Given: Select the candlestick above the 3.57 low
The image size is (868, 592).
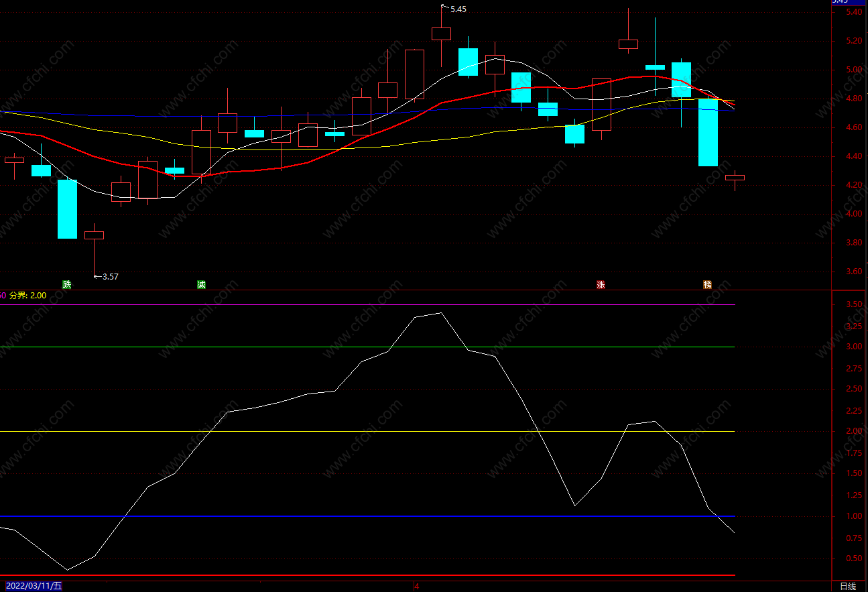Looking at the screenshot, I should tap(94, 235).
